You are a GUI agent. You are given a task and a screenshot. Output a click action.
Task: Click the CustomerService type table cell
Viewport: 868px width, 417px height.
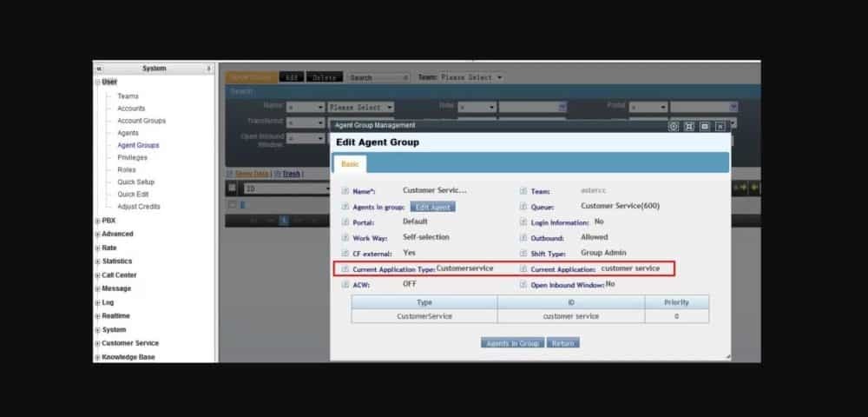click(x=424, y=316)
